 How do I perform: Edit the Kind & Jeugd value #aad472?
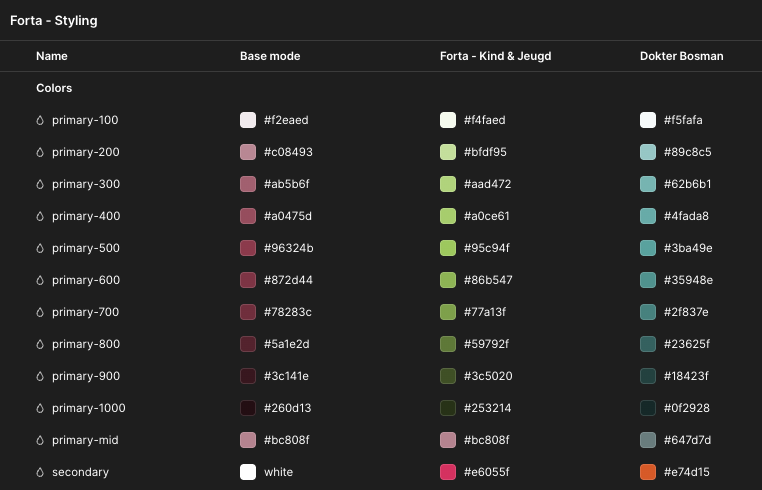(x=487, y=184)
